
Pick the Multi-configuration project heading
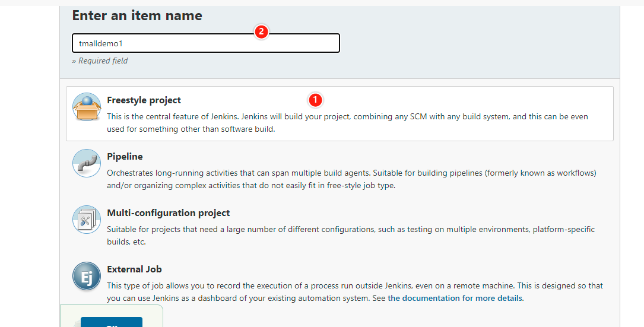(x=168, y=213)
